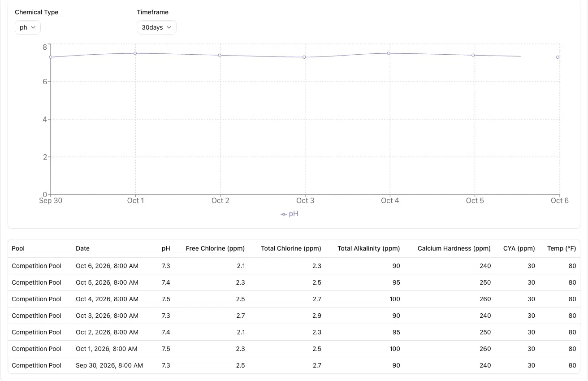Click the pH column header in table
Viewport: 588px width, 381px height.
tap(166, 248)
